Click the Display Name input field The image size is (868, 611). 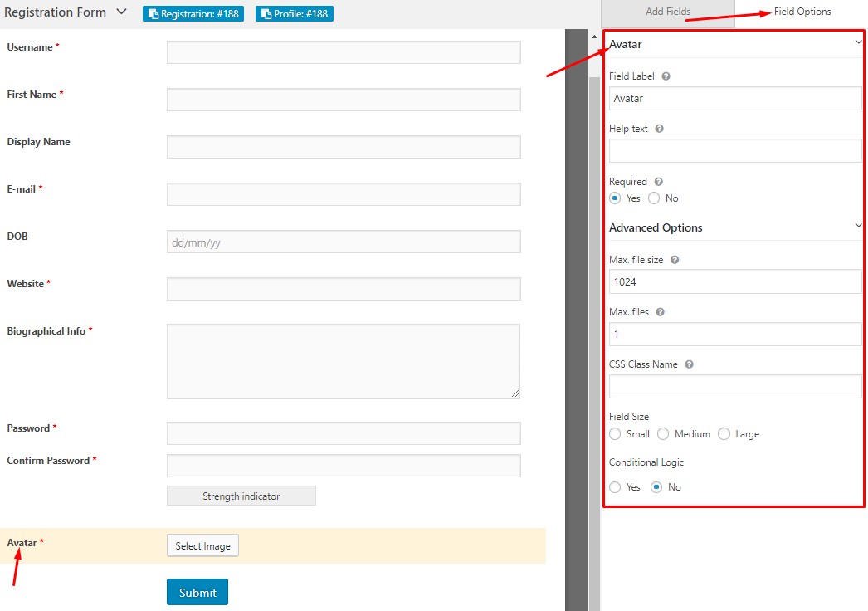(x=344, y=147)
